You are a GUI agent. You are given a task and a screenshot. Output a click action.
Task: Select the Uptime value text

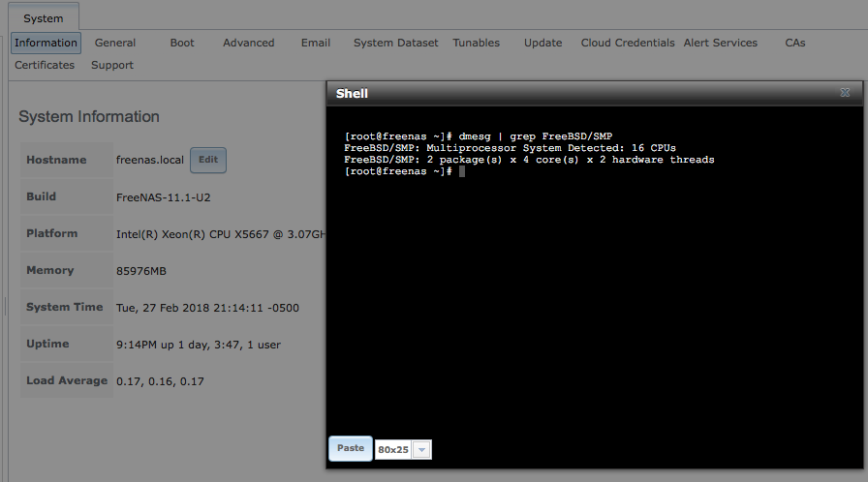tap(199, 345)
